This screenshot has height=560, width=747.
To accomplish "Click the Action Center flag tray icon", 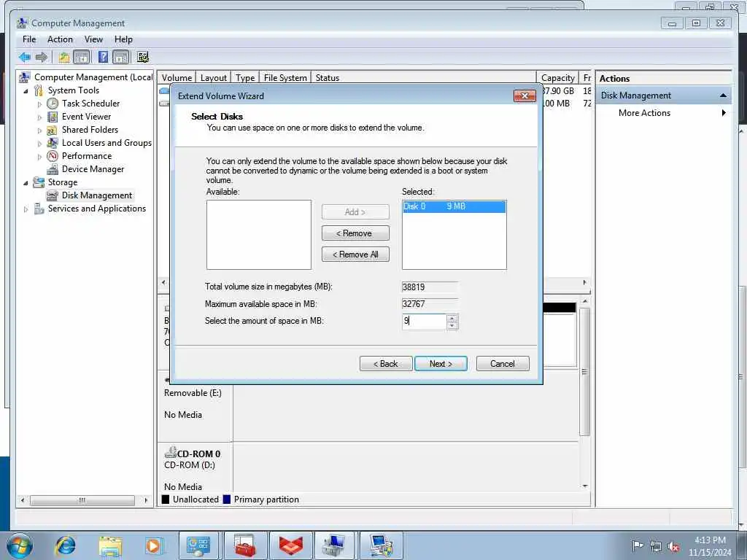I will pyautogui.click(x=638, y=545).
